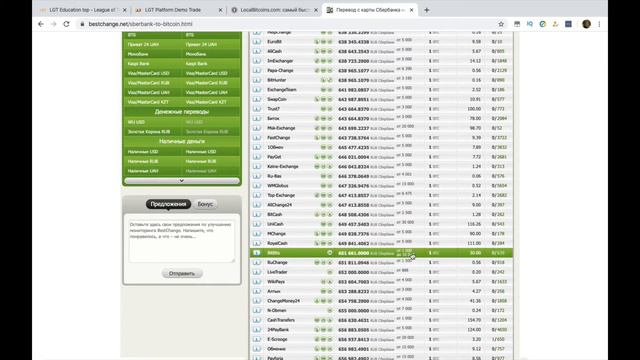Switch to LocalBitcoins.com tab
The image size is (640, 360).
coord(274,10)
